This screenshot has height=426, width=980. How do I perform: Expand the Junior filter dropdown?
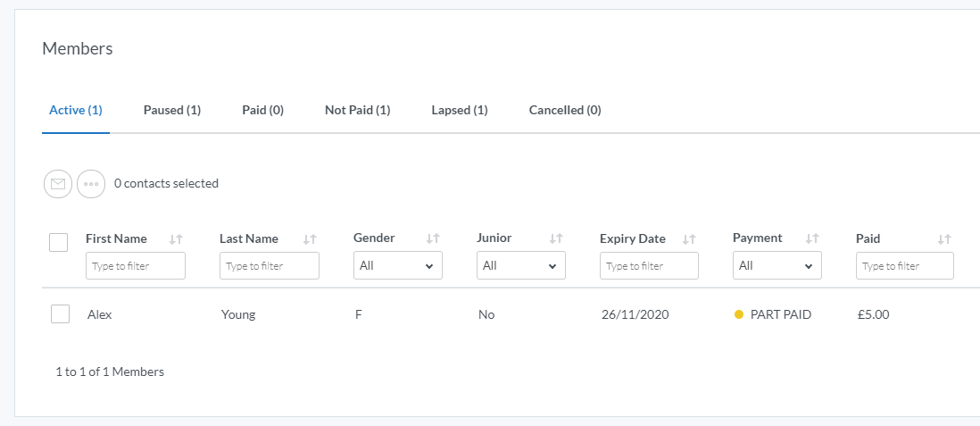click(521, 266)
